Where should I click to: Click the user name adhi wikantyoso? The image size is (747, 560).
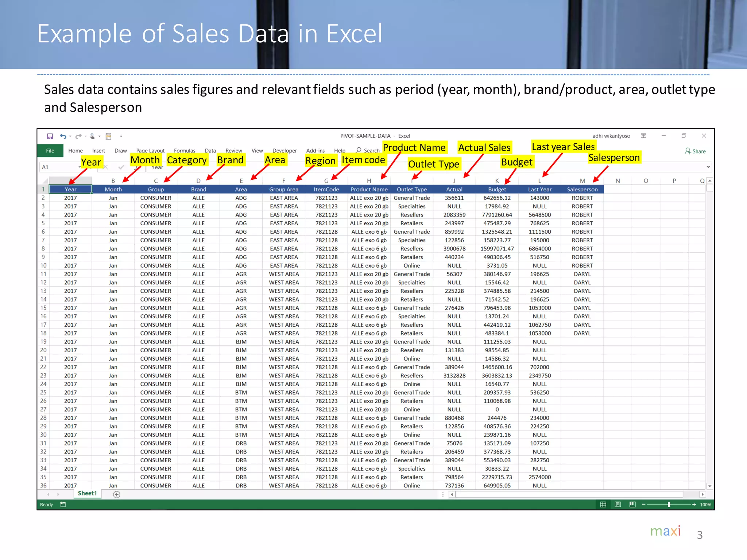coord(611,136)
